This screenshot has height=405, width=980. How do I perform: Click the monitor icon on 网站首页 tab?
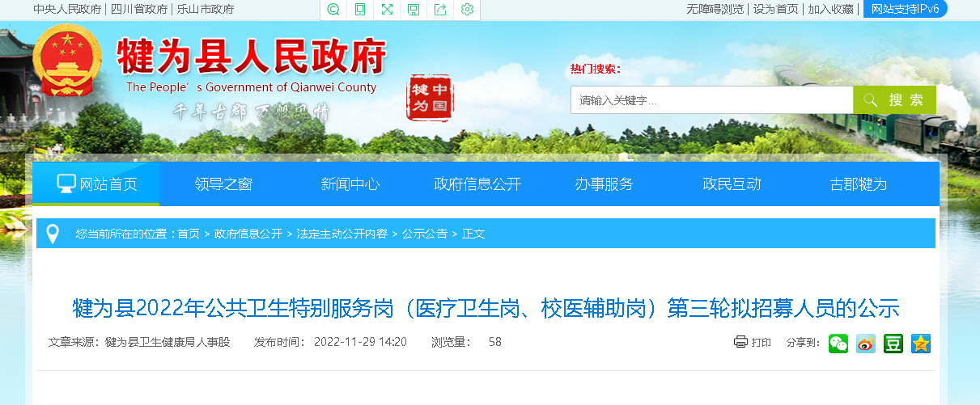(x=66, y=184)
